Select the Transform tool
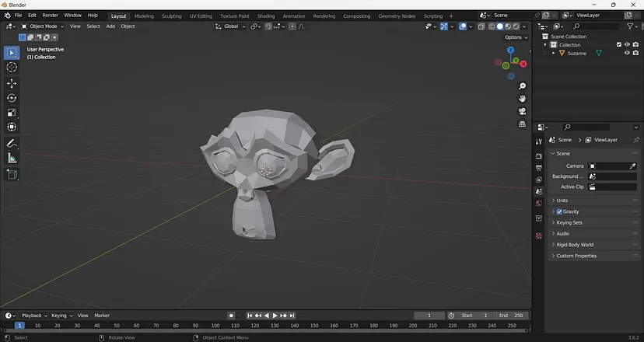This screenshot has width=644, height=342. coord(12,127)
